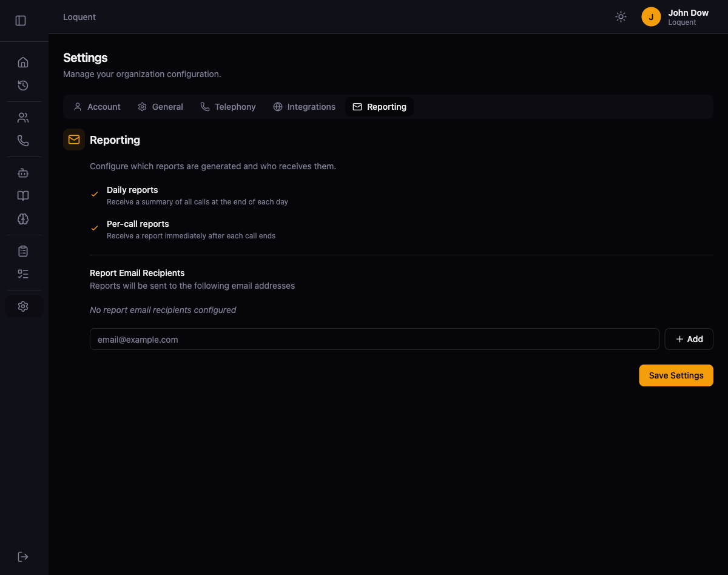Click the email address input field
This screenshot has height=575, width=728.
point(374,339)
